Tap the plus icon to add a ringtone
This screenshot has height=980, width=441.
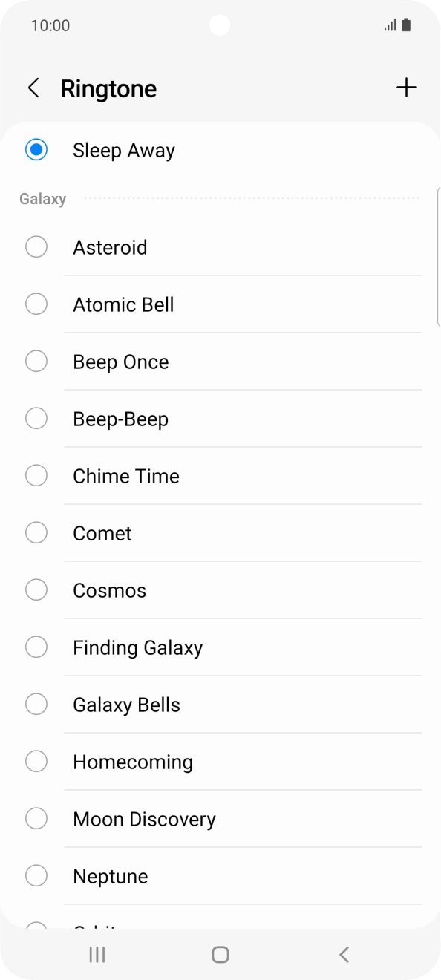(x=406, y=88)
